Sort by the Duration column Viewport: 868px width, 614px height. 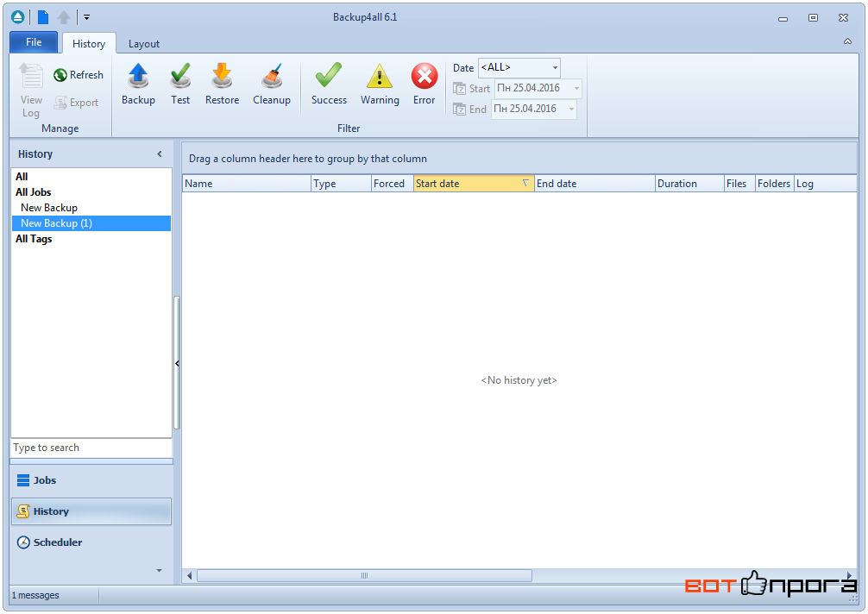point(689,184)
